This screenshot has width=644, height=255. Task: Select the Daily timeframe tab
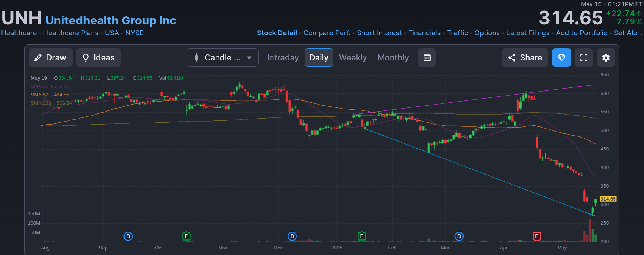(x=319, y=57)
